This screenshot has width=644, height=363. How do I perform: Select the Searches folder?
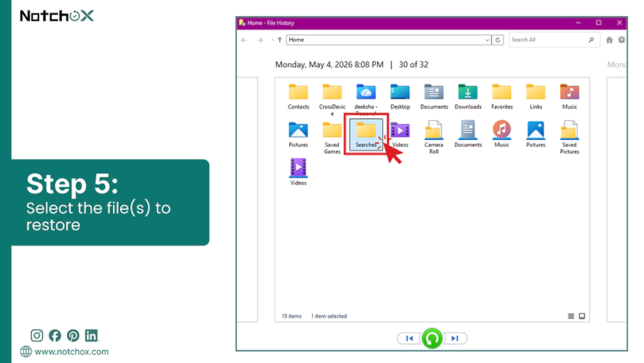(366, 134)
